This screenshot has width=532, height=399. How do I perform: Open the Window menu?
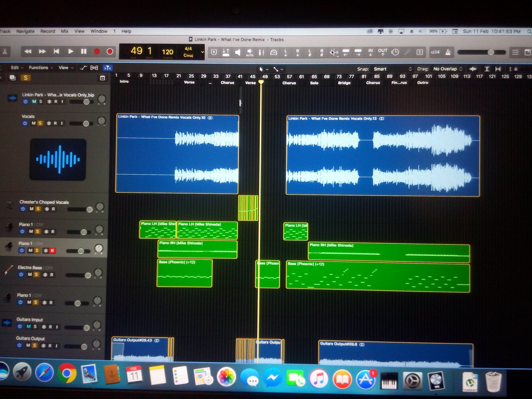pos(99,31)
